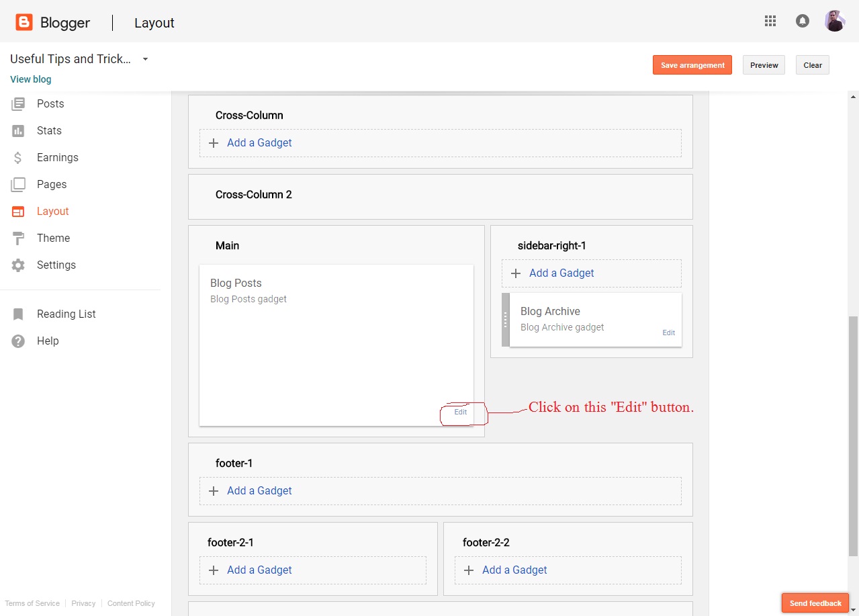Image resolution: width=859 pixels, height=616 pixels.
Task: Open the Pages icon in sidebar
Action: click(x=18, y=184)
